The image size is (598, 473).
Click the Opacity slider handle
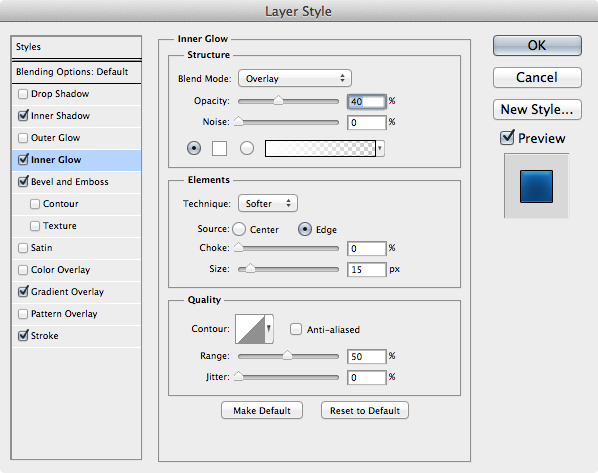coord(278,100)
